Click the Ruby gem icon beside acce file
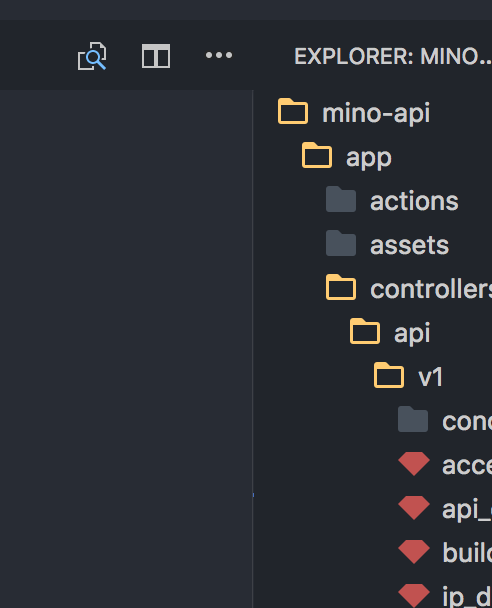Viewport: 492px width, 608px height. 414,464
